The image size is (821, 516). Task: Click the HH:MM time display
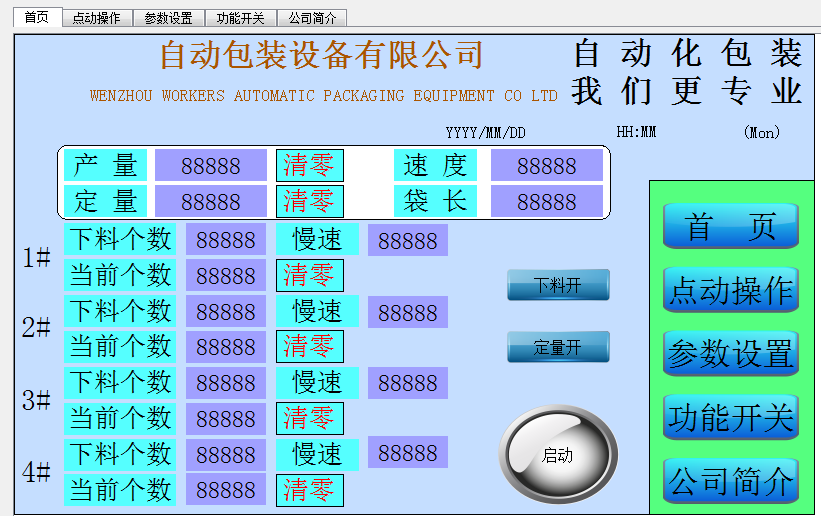pos(636,131)
